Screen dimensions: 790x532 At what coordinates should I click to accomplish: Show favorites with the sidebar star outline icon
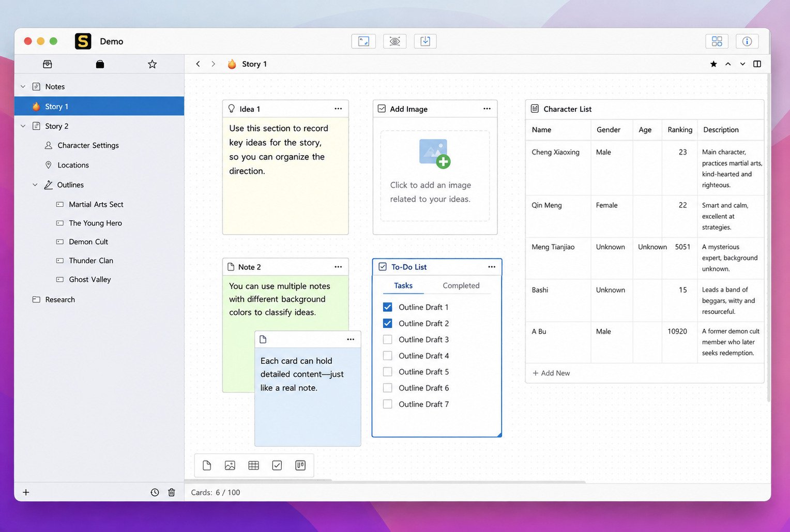[152, 64]
